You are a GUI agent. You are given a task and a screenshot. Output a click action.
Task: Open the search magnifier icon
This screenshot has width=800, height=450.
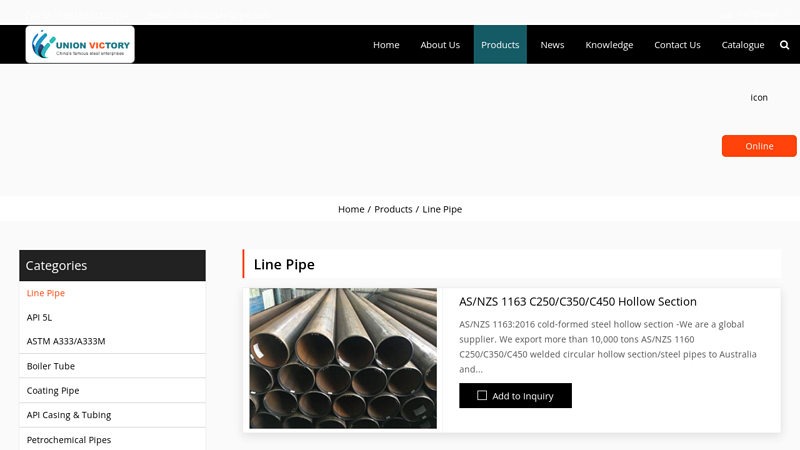coord(784,45)
